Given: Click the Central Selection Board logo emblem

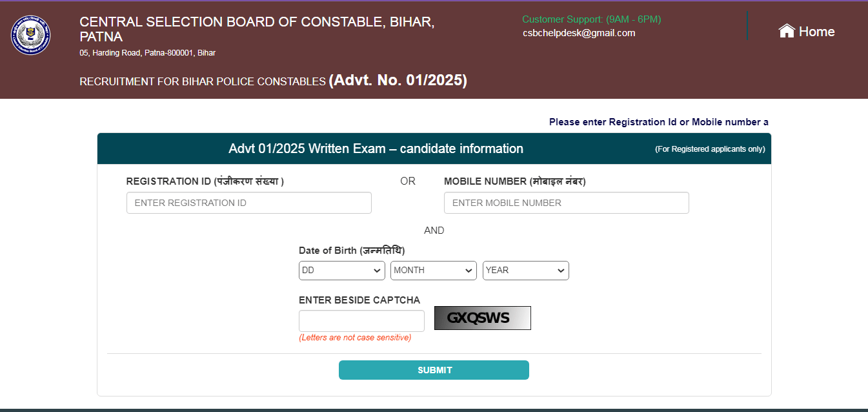Looking at the screenshot, I should coord(30,35).
